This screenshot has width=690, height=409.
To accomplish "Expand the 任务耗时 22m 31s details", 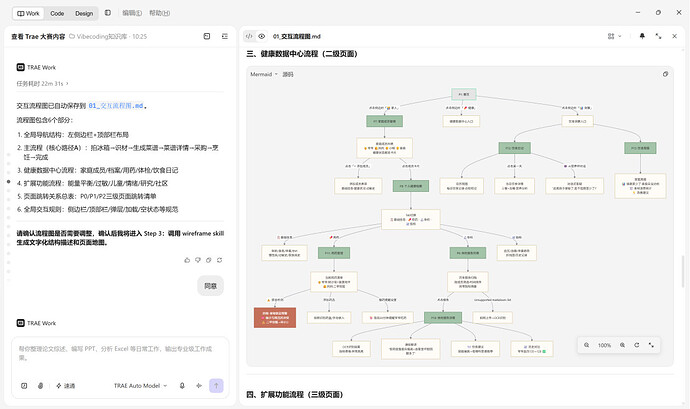I will (42, 83).
